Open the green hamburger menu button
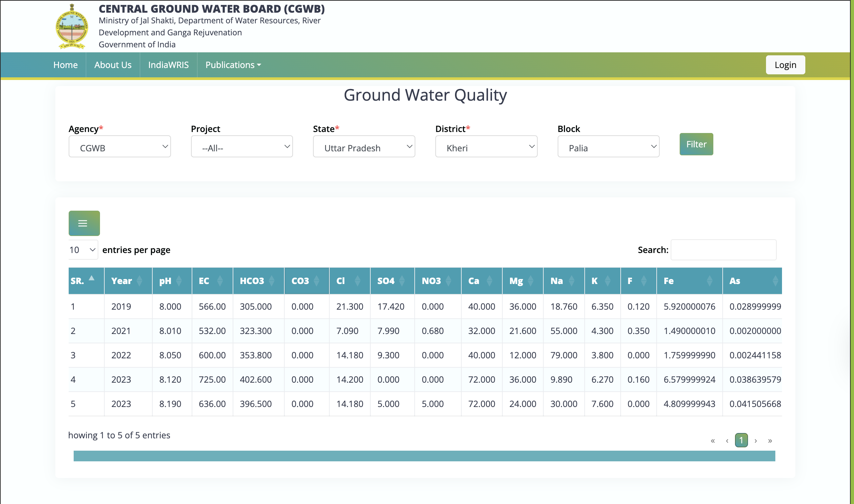 (x=84, y=223)
